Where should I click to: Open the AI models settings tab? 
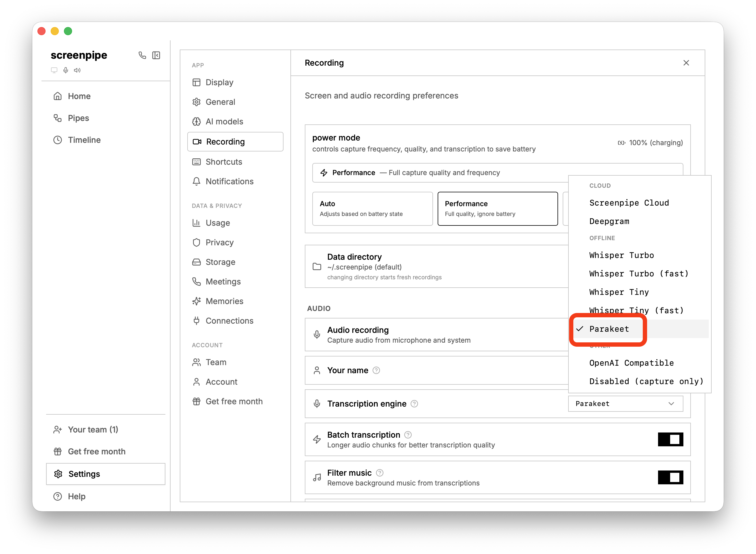224,122
